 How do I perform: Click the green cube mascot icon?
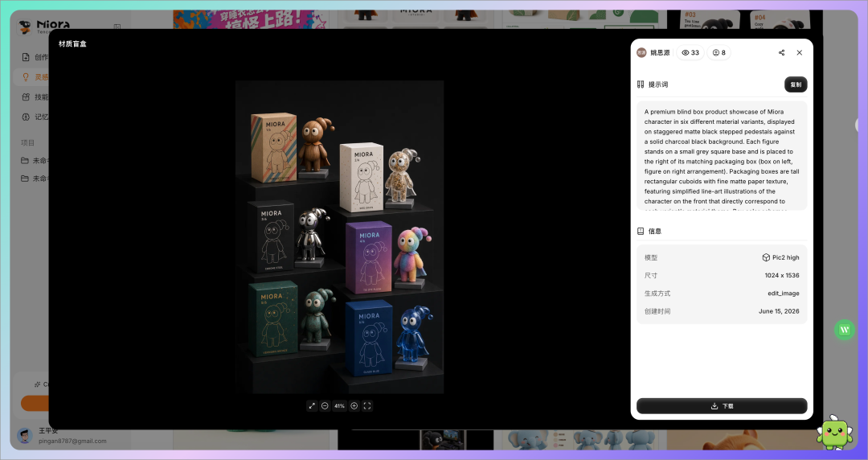point(835,433)
